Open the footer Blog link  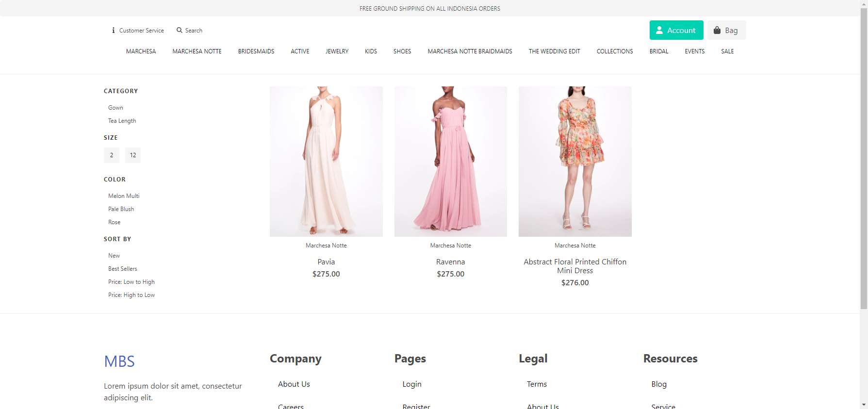tap(659, 384)
